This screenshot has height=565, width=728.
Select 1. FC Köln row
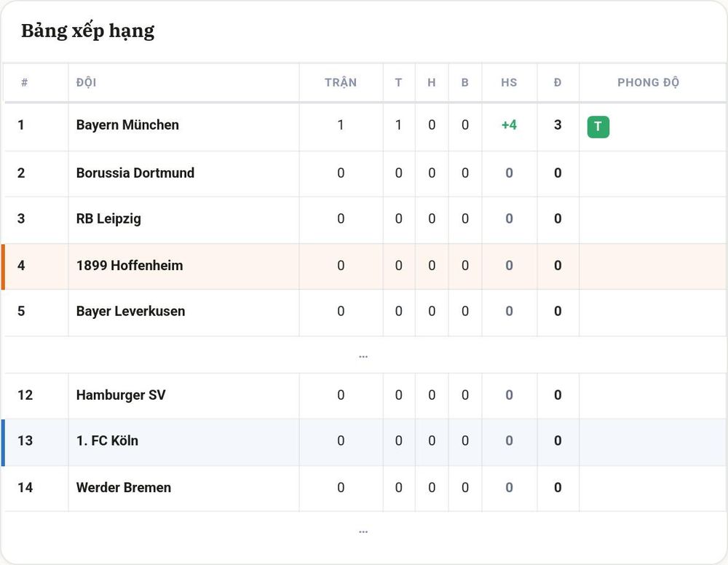[364, 442]
